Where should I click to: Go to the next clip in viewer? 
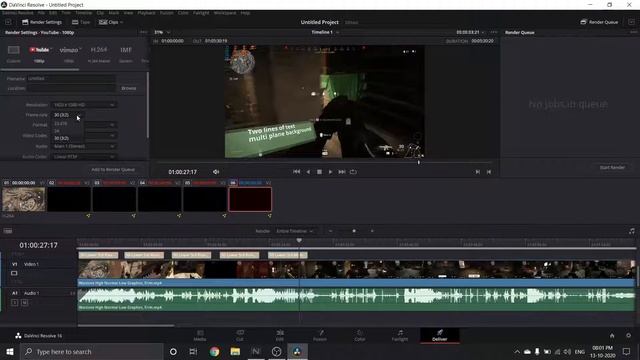[477, 172]
